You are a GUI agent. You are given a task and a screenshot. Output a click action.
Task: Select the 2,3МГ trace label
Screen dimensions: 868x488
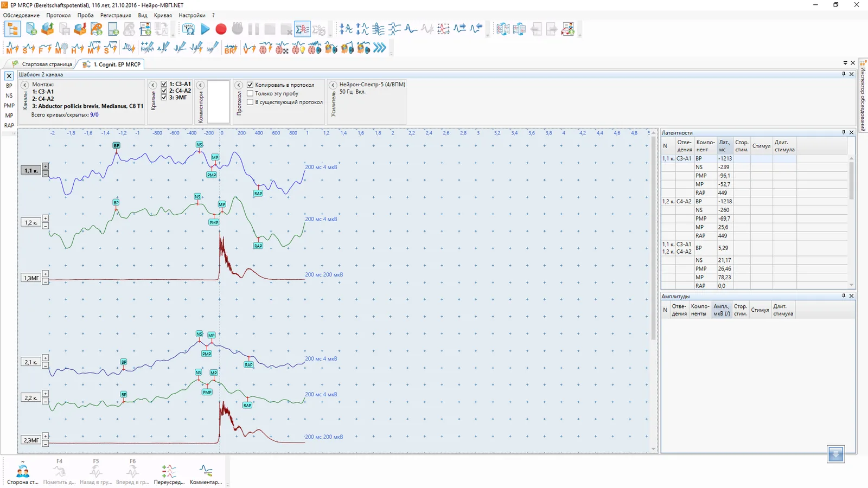coord(31,440)
